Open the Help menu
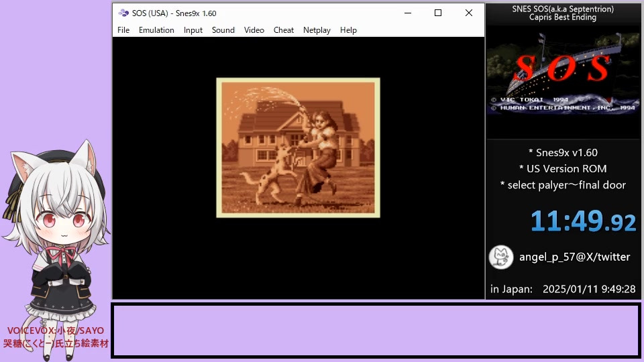The image size is (644, 362). 348,30
